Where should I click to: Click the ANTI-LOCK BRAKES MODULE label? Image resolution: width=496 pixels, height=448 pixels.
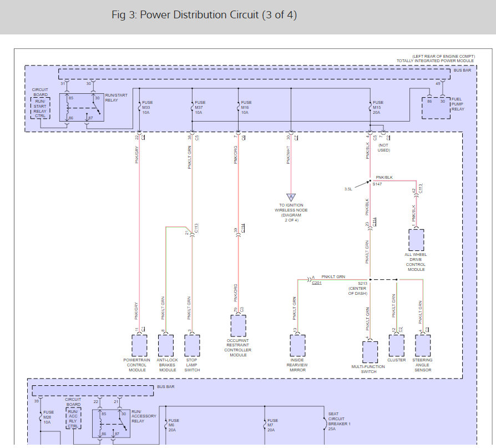(x=167, y=365)
